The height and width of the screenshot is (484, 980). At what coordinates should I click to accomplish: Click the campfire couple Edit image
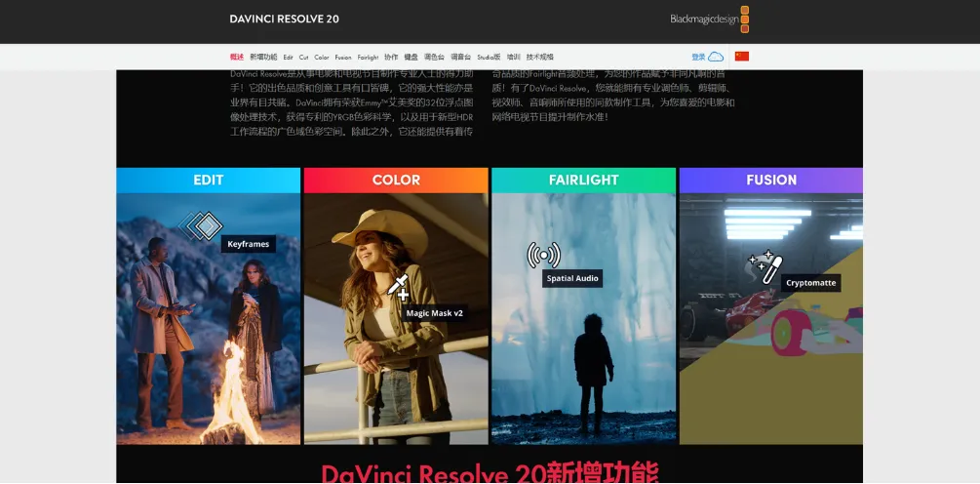208,319
